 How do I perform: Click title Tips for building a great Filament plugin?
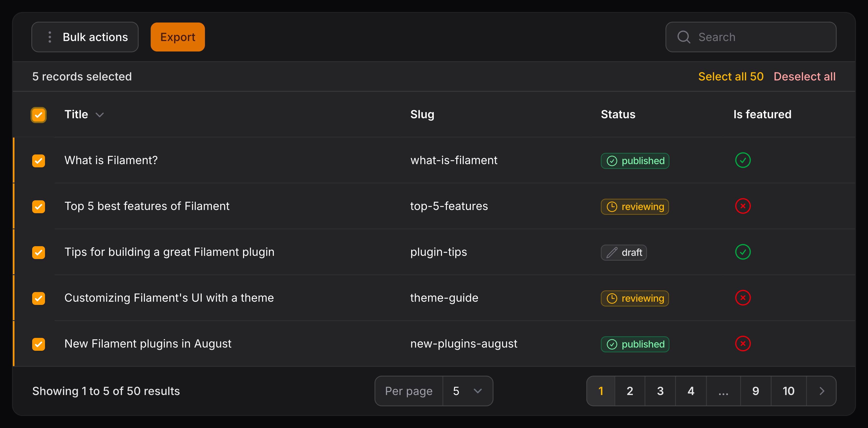point(169,252)
